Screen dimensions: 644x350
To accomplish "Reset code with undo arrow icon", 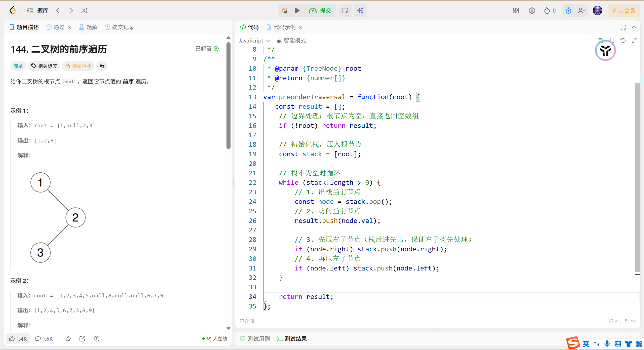I will tap(623, 41).
